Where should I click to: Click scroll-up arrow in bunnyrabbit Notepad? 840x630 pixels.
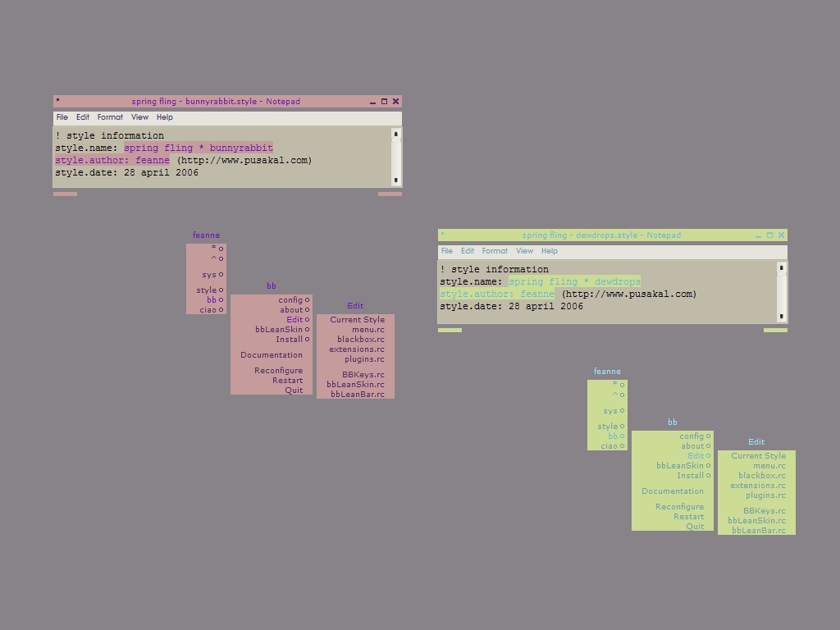[395, 134]
